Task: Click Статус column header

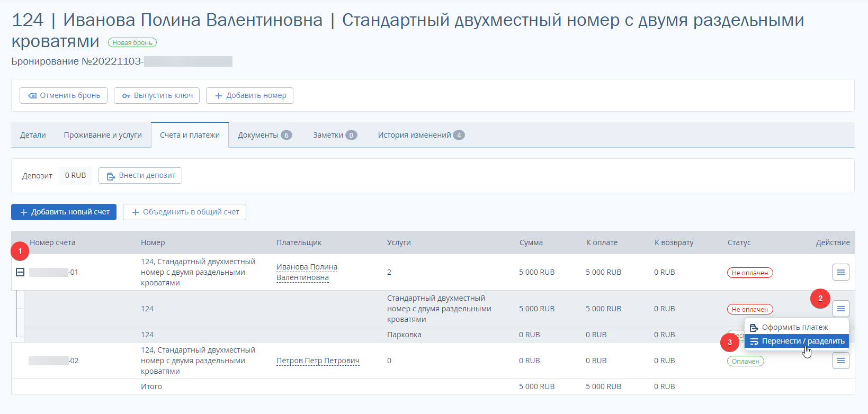Action: tap(739, 242)
